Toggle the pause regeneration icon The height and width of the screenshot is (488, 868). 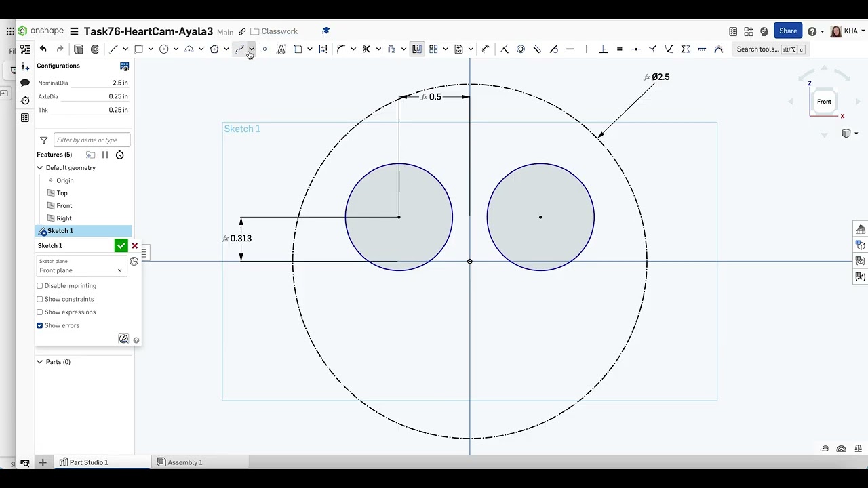tap(105, 155)
